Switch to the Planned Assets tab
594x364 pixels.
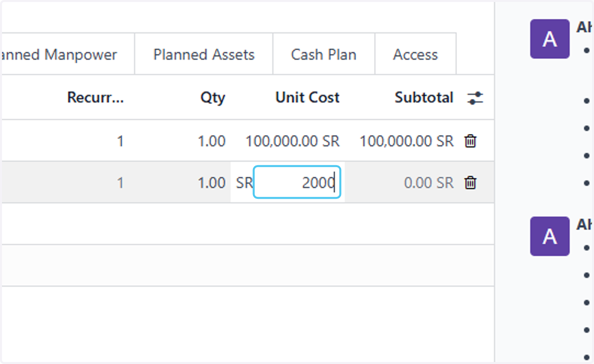tap(204, 54)
